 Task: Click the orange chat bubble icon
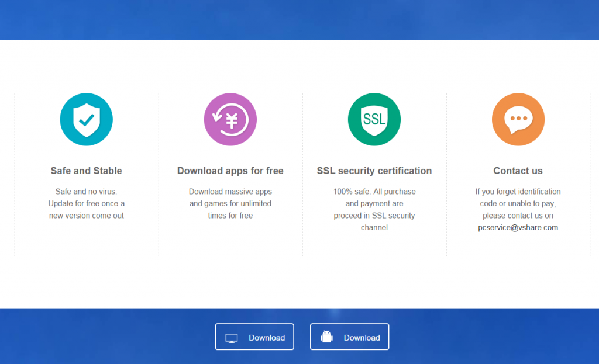tap(518, 119)
